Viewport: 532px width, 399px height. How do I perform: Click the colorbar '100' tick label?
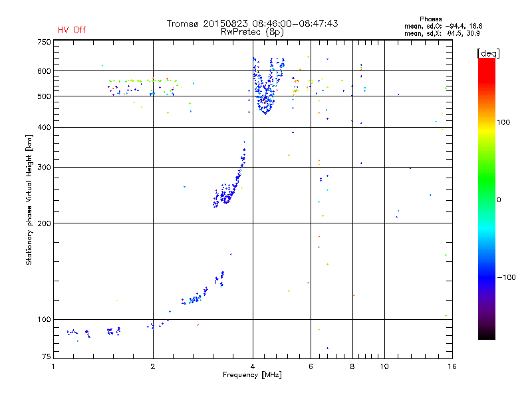point(503,122)
